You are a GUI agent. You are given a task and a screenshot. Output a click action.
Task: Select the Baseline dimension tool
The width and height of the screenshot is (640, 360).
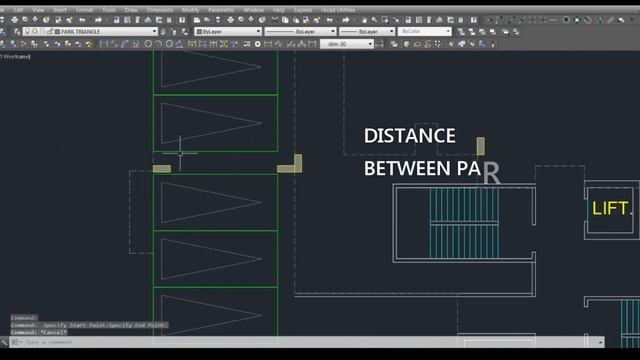tap(202, 44)
